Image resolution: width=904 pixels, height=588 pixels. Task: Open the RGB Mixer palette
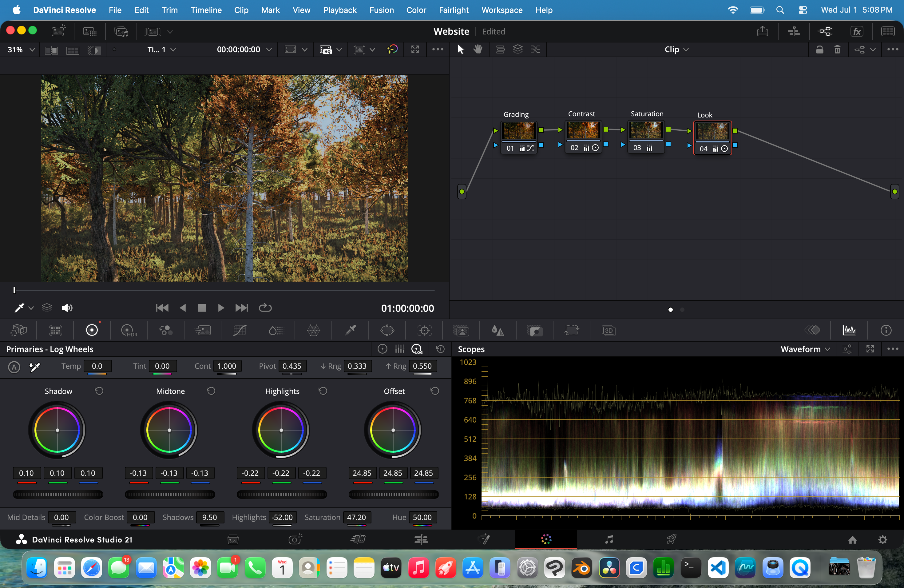[166, 331]
